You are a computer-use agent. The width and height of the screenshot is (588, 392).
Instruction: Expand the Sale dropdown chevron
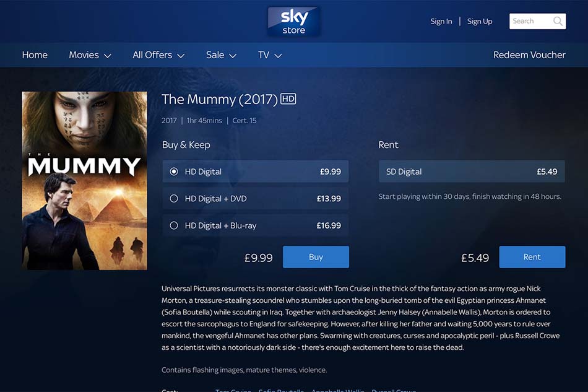tap(233, 56)
